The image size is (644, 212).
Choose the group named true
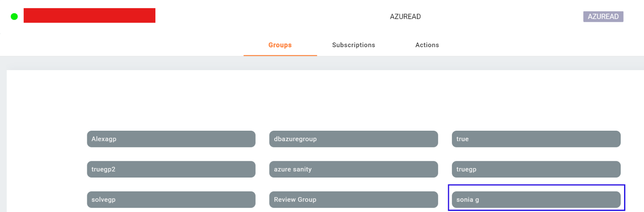pos(536,139)
